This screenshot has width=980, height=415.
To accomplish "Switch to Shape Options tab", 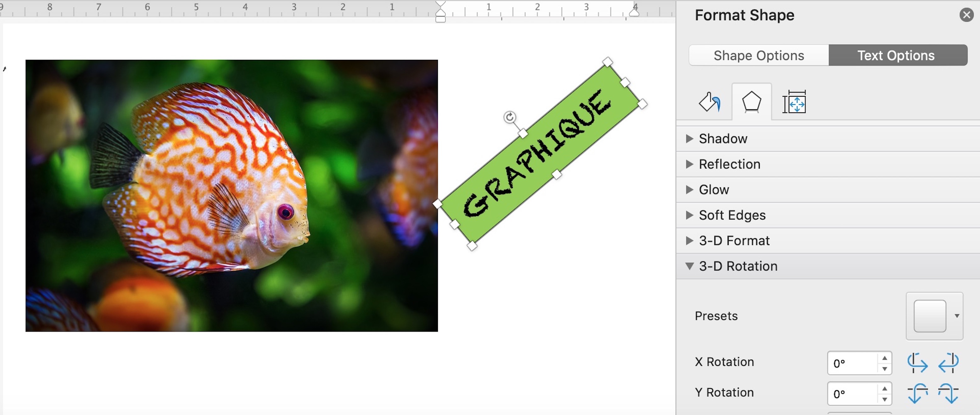I will (759, 56).
